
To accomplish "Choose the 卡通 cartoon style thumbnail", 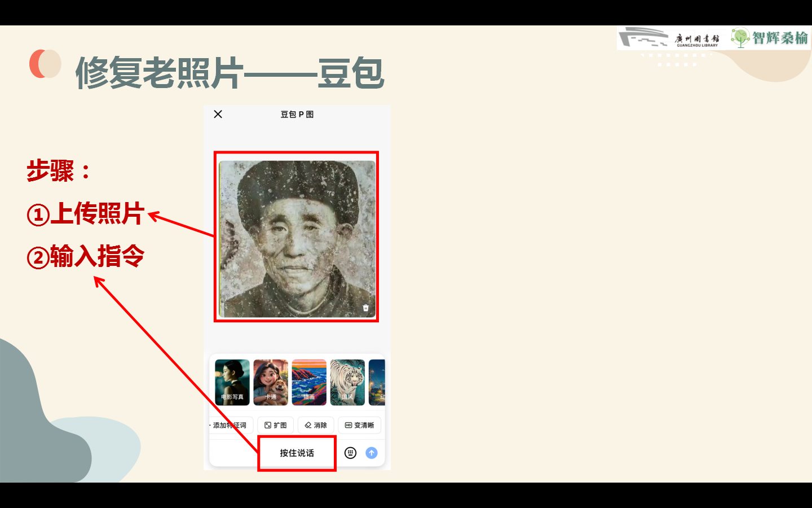I will tap(271, 382).
